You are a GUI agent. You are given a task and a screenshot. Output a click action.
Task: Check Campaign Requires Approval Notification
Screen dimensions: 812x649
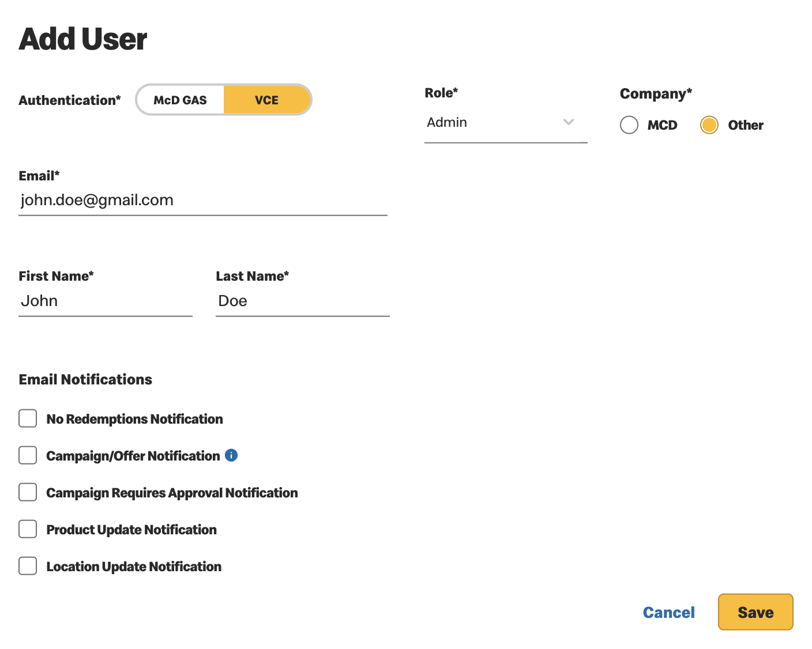coord(28,492)
